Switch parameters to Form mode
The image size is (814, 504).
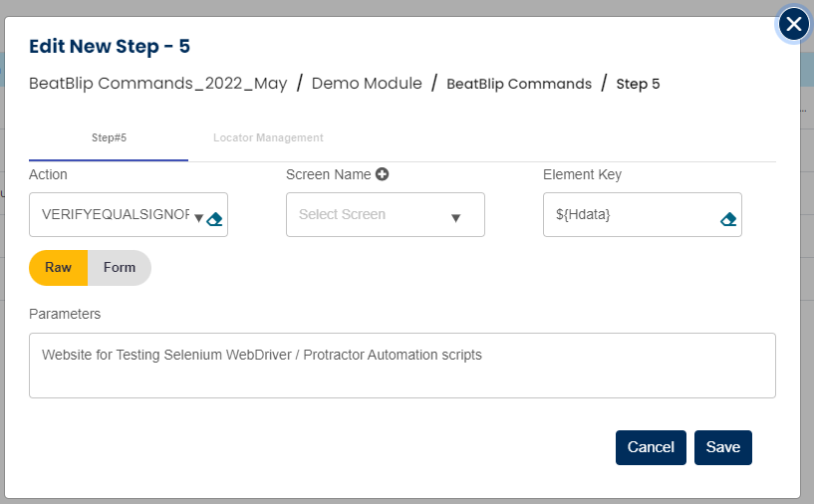(x=120, y=268)
